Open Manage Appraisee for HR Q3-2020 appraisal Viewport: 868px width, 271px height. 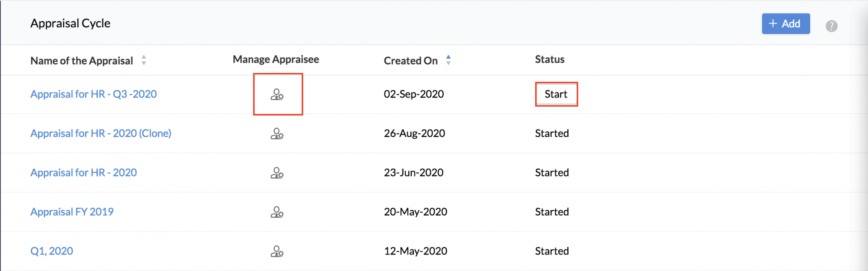[x=277, y=95]
